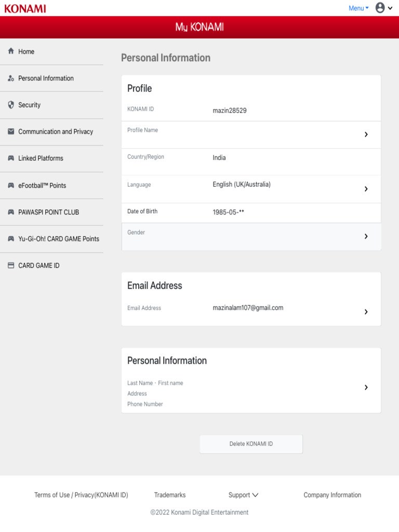The image size is (399, 532).
Task: Click the KONAMI logo in header
Action: pos(25,8)
